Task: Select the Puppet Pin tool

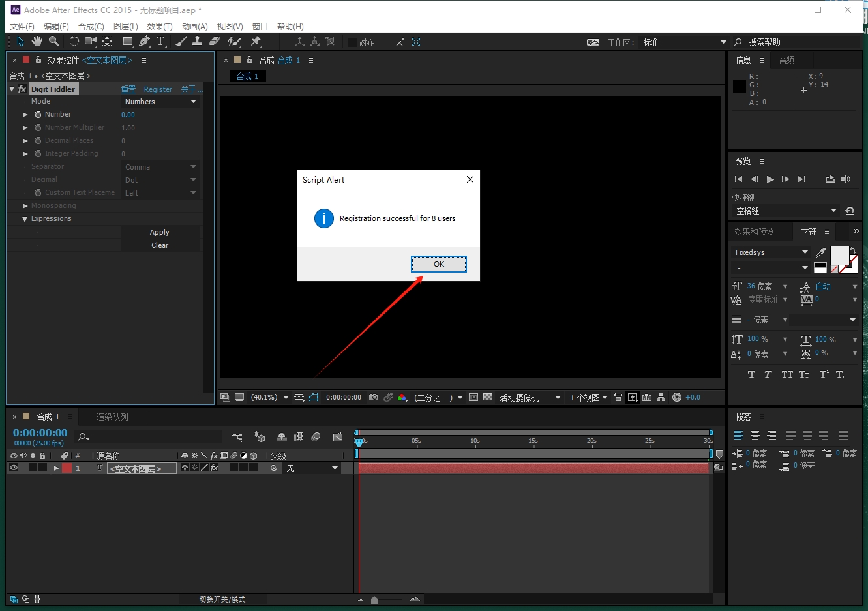Action: [256, 42]
